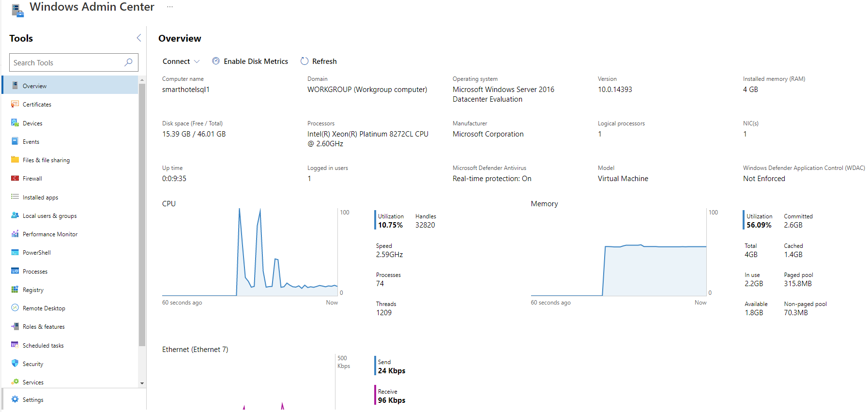Click the Remote Desktop icon
868x412 pixels.
point(15,308)
